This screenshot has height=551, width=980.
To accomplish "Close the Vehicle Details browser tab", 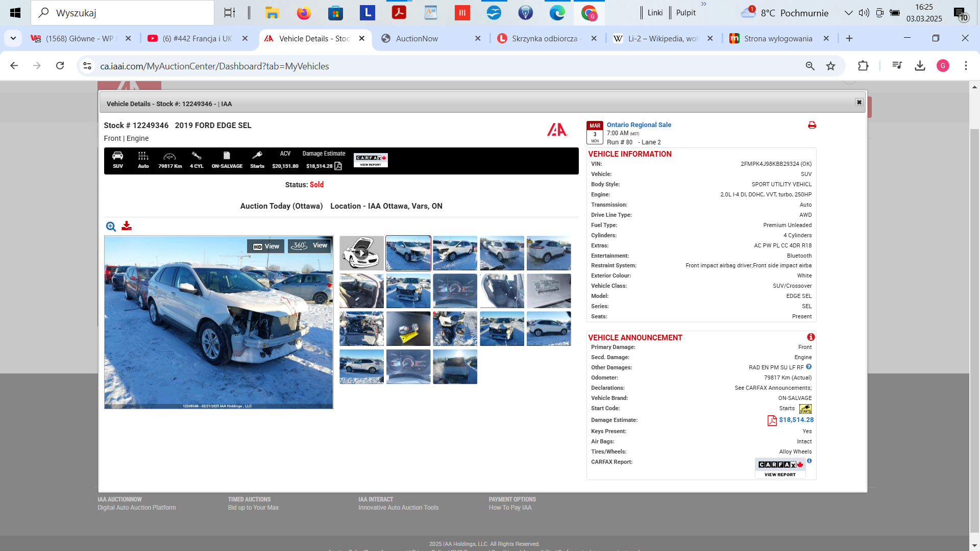I will point(362,38).
